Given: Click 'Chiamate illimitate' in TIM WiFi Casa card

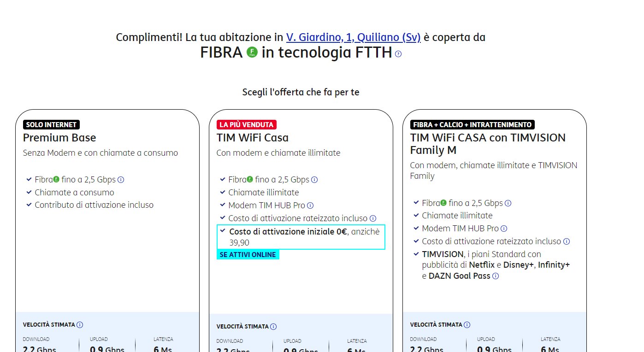Looking at the screenshot, I should tap(264, 193).
